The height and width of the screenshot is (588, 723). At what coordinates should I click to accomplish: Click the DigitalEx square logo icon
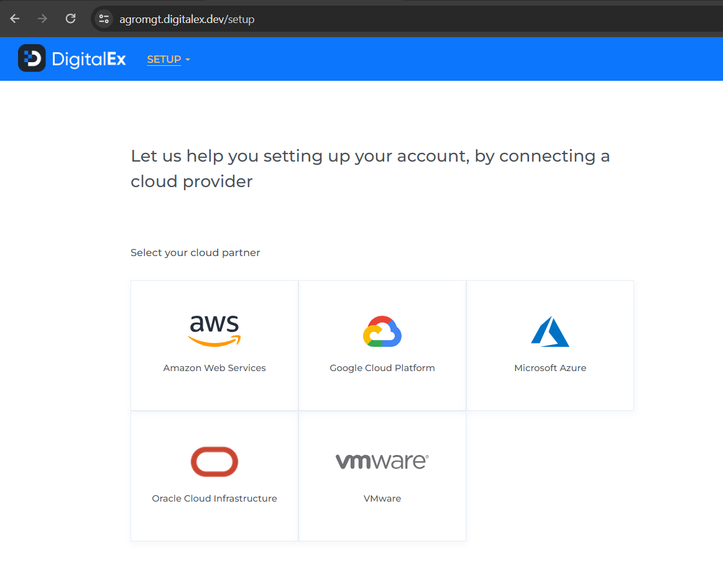point(32,58)
